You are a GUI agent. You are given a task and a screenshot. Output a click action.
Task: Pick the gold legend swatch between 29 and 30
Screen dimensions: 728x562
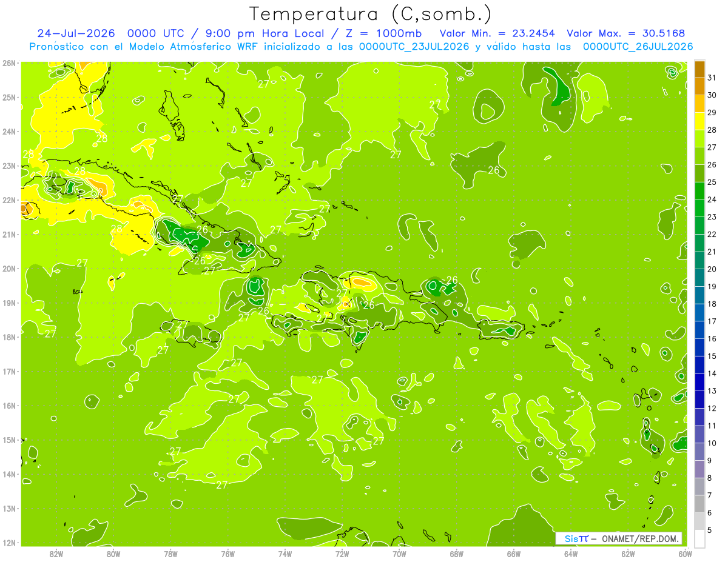pyautogui.click(x=699, y=103)
